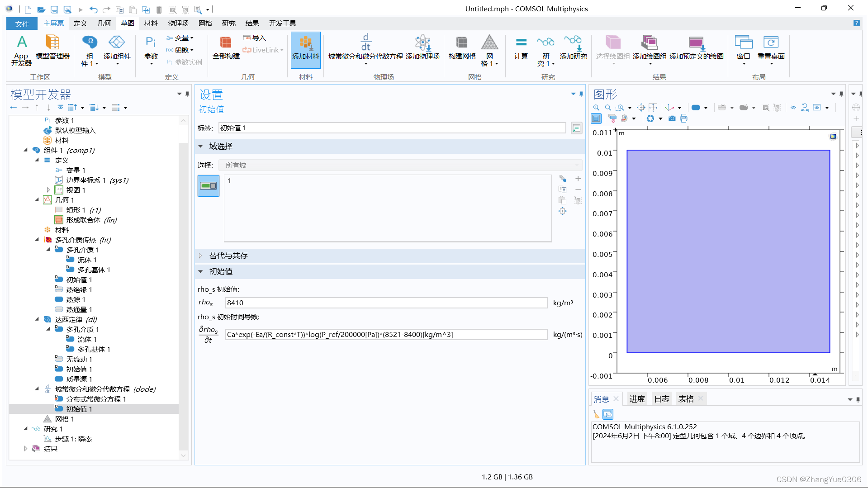
Task: Click the rename icon next to the label field
Action: click(576, 128)
